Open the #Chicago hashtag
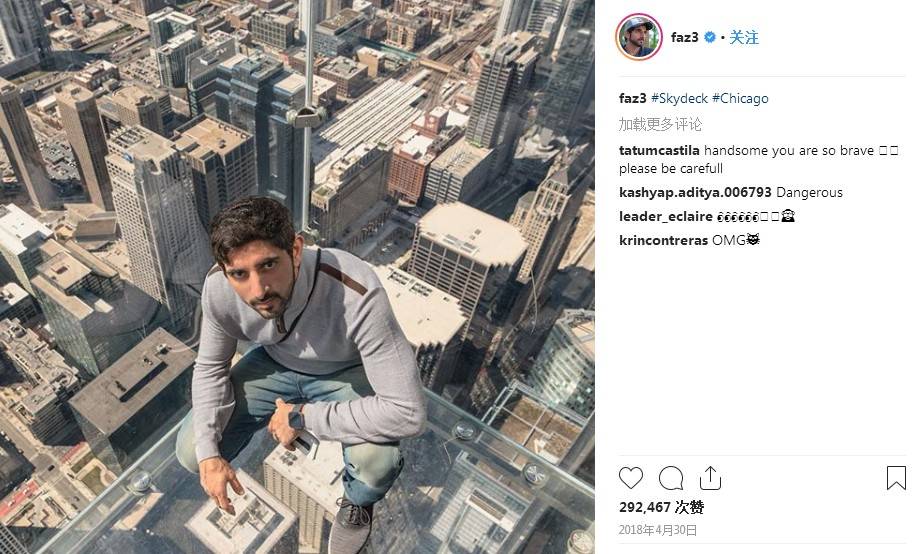Screen dimensions: 921x554 (x=740, y=98)
